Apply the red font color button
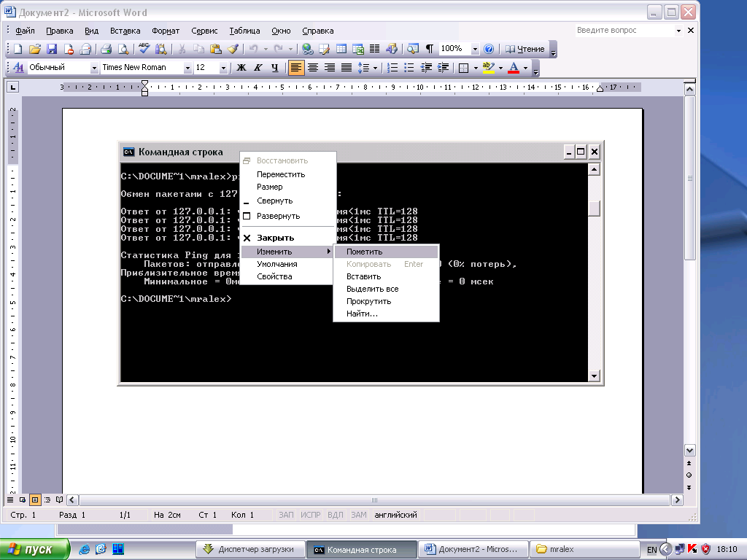Screen dimensions: 747x560 [x=514, y=68]
